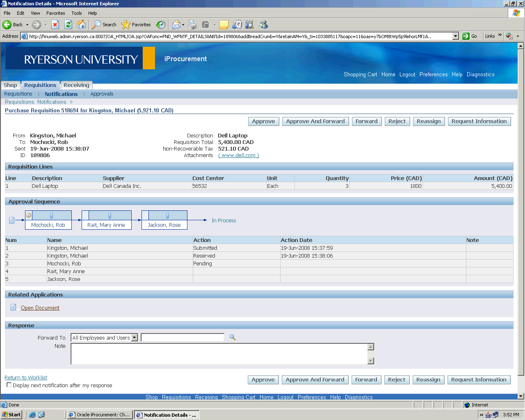Viewport: 525px width, 420px height.
Task: Open the IE History toolbar icon
Action: 161,25
